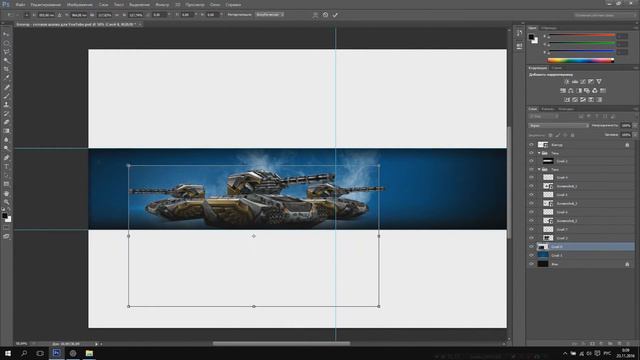Toggle lock transparent pixels in the Layers panel
The image size is (640, 360).
point(551,135)
